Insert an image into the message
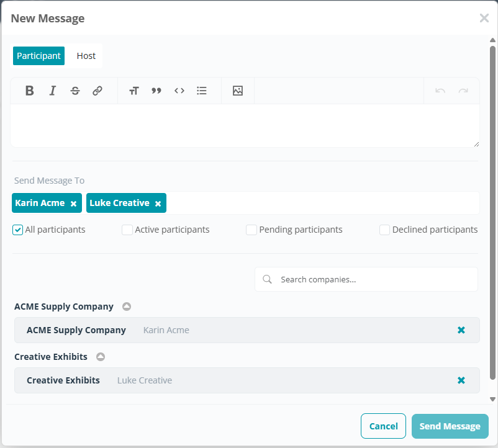The image size is (498, 448). pos(238,91)
